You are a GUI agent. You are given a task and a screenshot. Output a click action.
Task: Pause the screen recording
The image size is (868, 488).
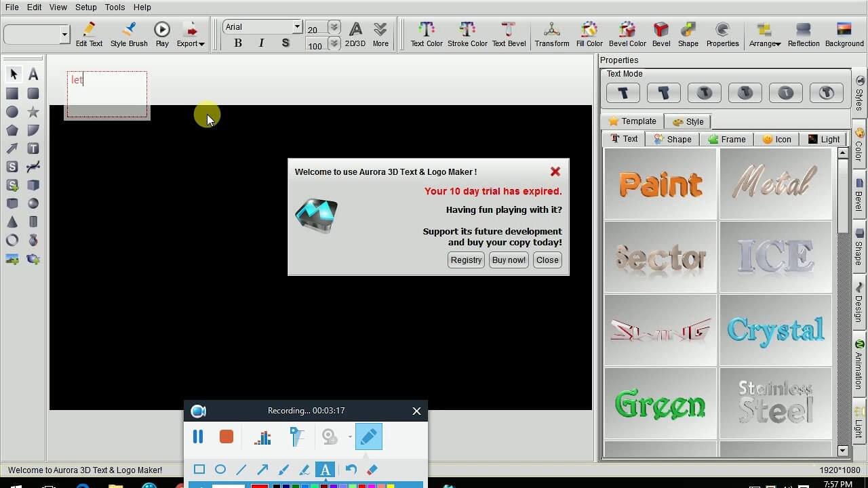[x=198, y=437]
